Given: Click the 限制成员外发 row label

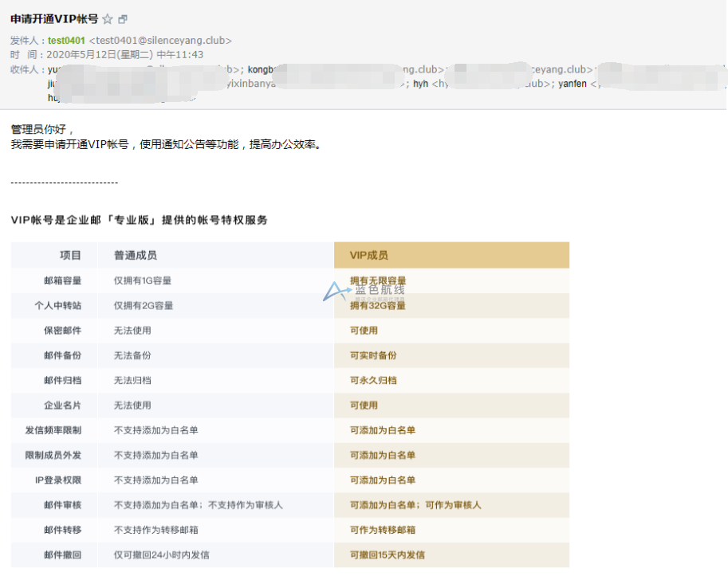Looking at the screenshot, I should 53,456.
